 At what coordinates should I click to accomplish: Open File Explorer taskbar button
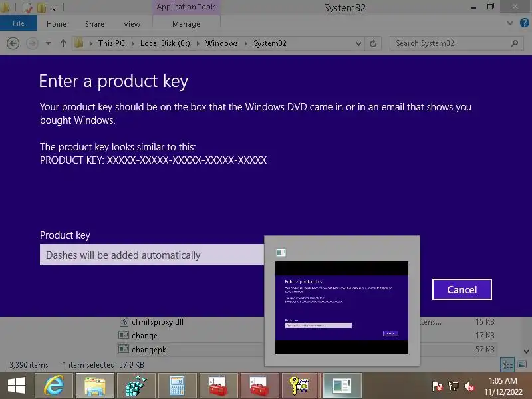[x=95, y=386]
